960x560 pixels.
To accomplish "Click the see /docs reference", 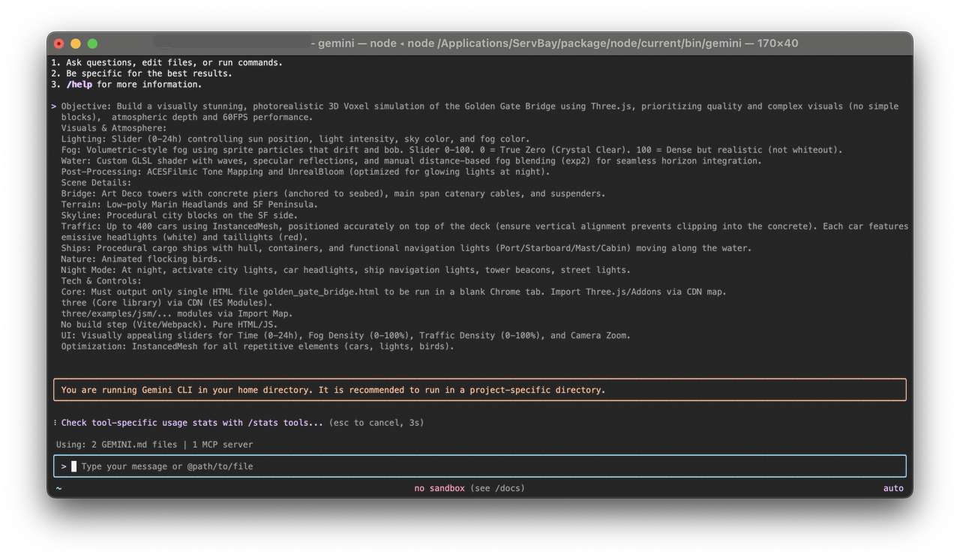I will [496, 488].
